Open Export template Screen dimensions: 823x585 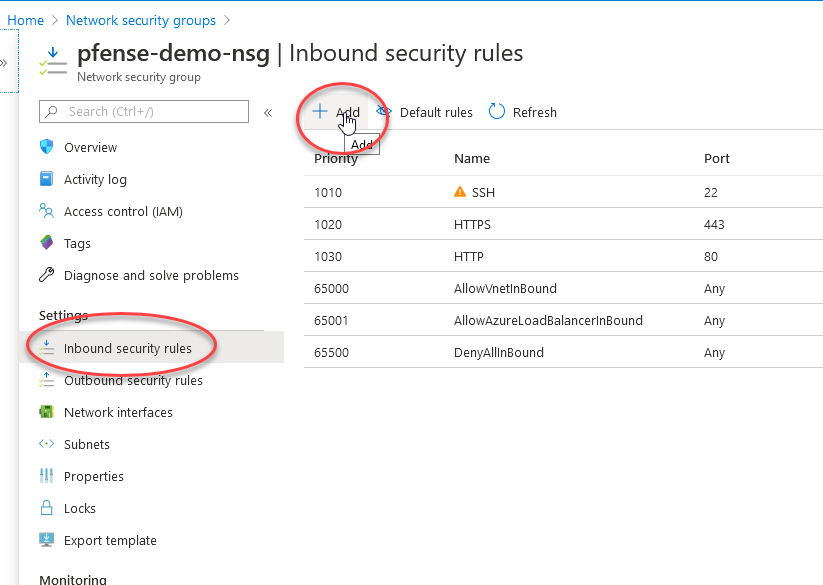click(x=110, y=540)
